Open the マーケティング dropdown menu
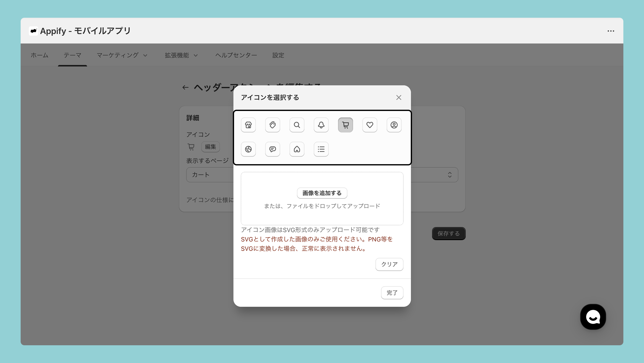This screenshot has width=644, height=363. tap(122, 55)
